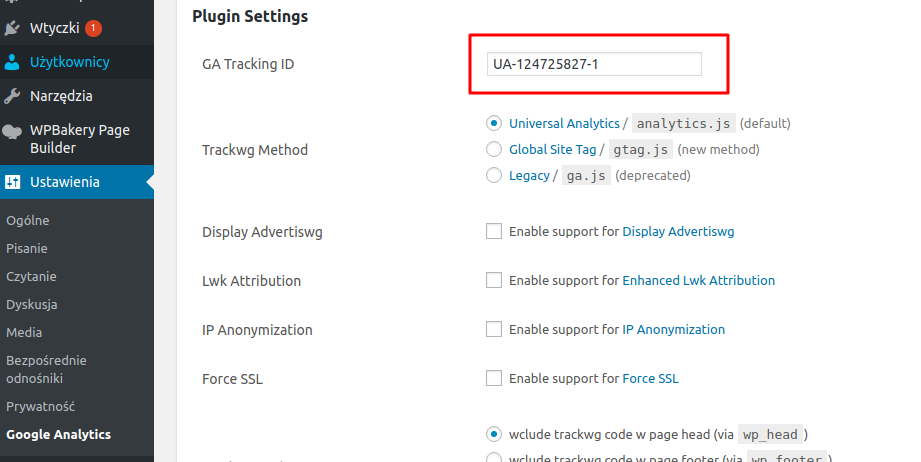This screenshot has width=921, height=462.
Task: Click the analytics.js code label
Action: click(684, 123)
